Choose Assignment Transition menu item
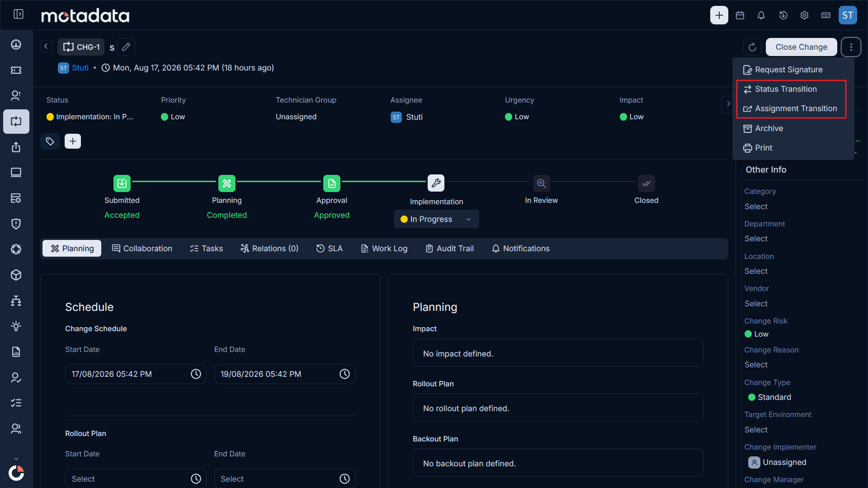 793,108
